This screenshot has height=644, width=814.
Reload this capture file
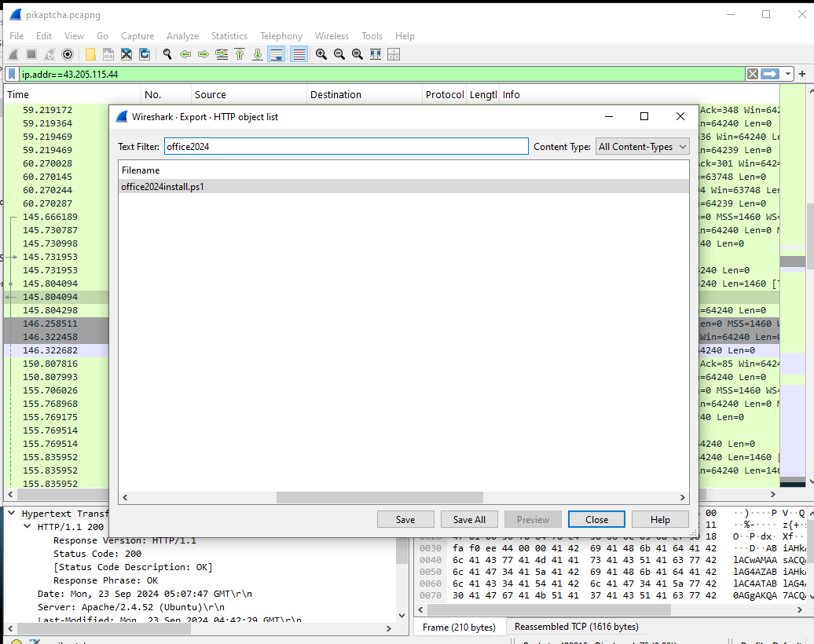pos(145,54)
